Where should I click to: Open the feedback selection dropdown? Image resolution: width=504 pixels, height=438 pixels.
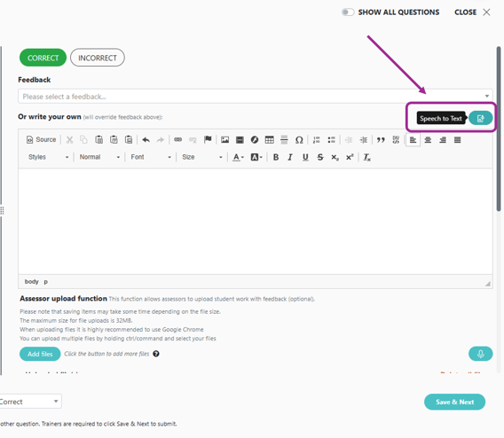tap(256, 97)
